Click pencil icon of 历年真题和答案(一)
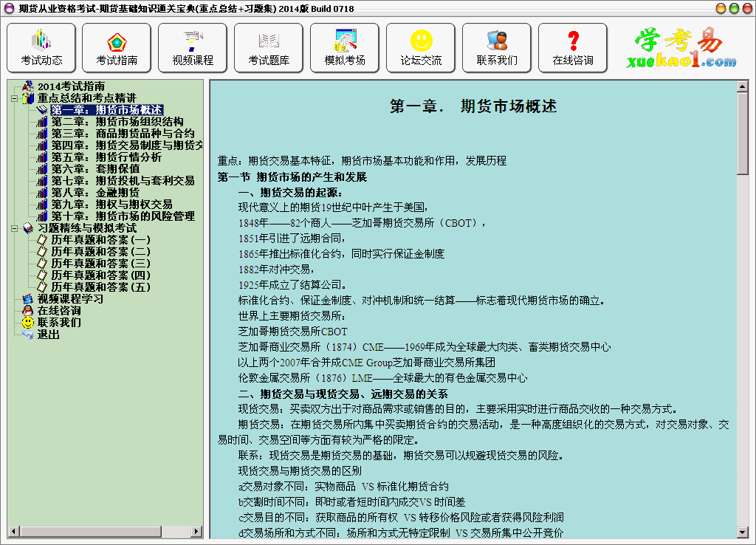Image resolution: width=756 pixels, height=545 pixels. tap(42, 240)
